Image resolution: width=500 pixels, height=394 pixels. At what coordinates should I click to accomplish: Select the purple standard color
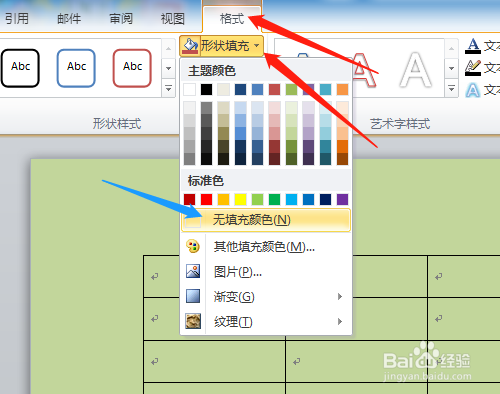coord(342,199)
